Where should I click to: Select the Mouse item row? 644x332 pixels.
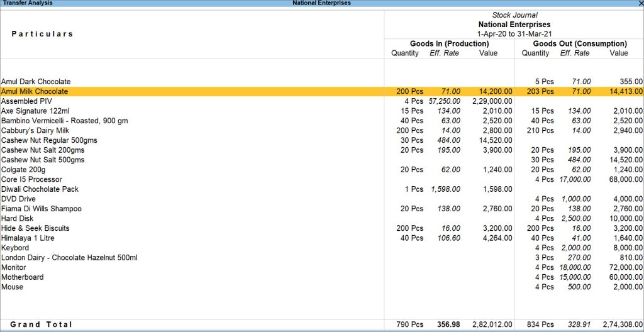(x=322, y=287)
